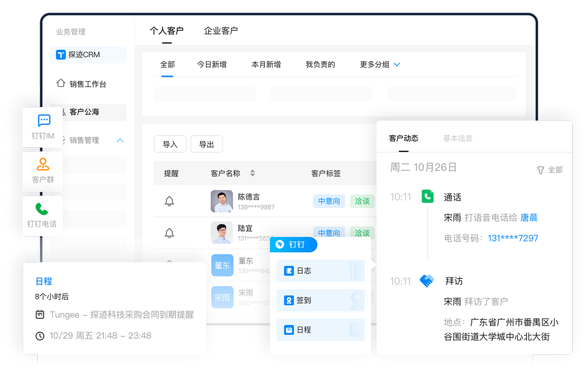Viewport: 588px width, 375px height.
Task: Click the 销售工作台 home icon
Action: pos(61,83)
